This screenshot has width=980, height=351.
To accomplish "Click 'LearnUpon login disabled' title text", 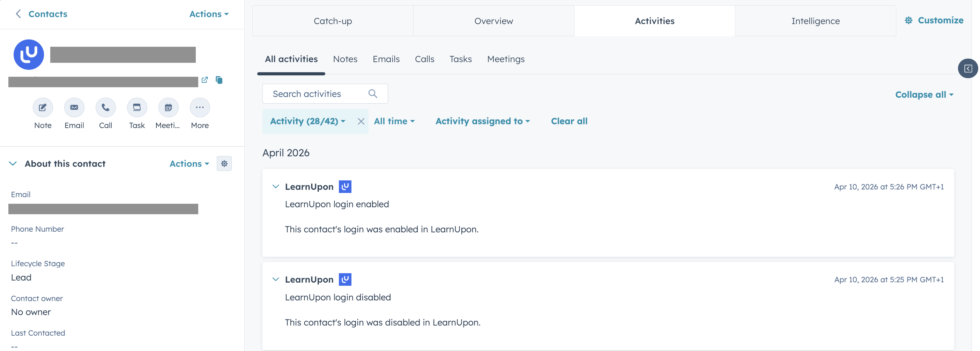I will [338, 297].
